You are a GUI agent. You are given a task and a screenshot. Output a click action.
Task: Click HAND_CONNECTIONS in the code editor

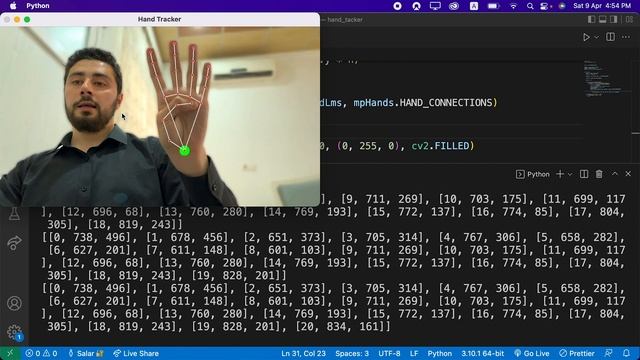point(446,102)
